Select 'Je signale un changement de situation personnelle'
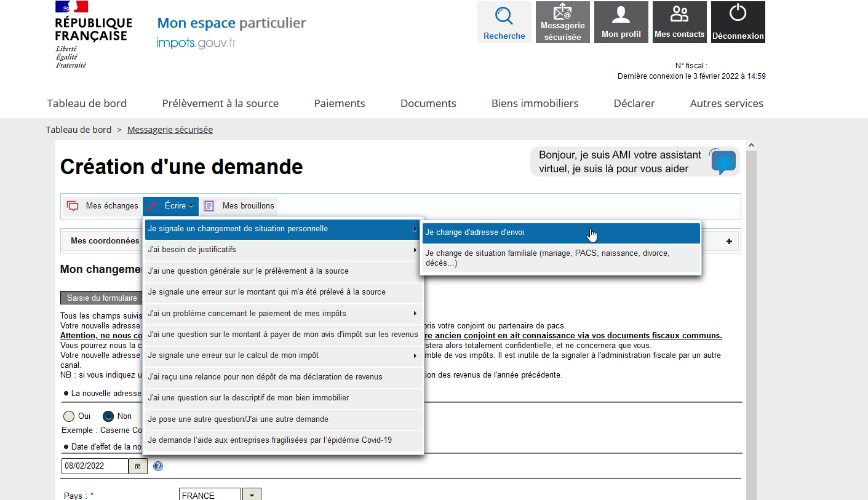The height and width of the screenshot is (500, 868). tap(283, 229)
